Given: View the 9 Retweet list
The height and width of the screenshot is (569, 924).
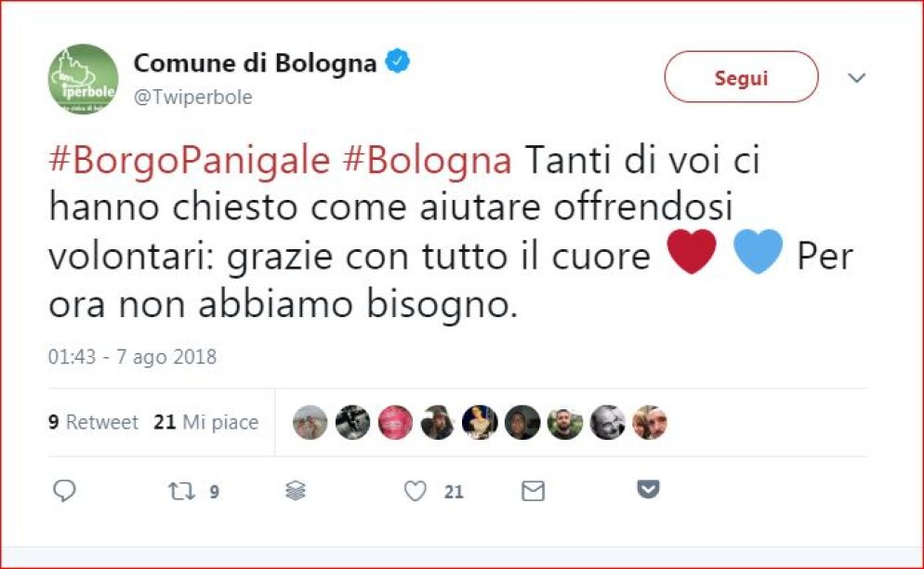Looking at the screenshot, I should (93, 422).
